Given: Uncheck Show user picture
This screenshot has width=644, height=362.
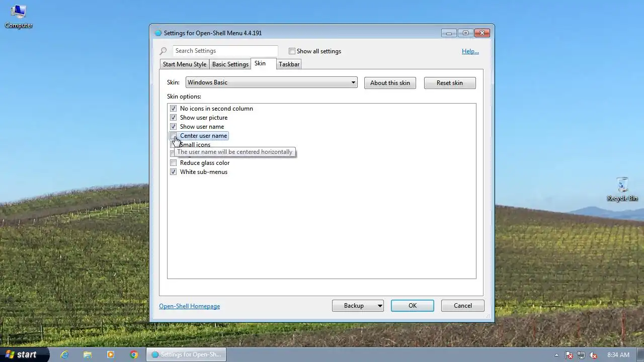Looking at the screenshot, I should (x=173, y=118).
